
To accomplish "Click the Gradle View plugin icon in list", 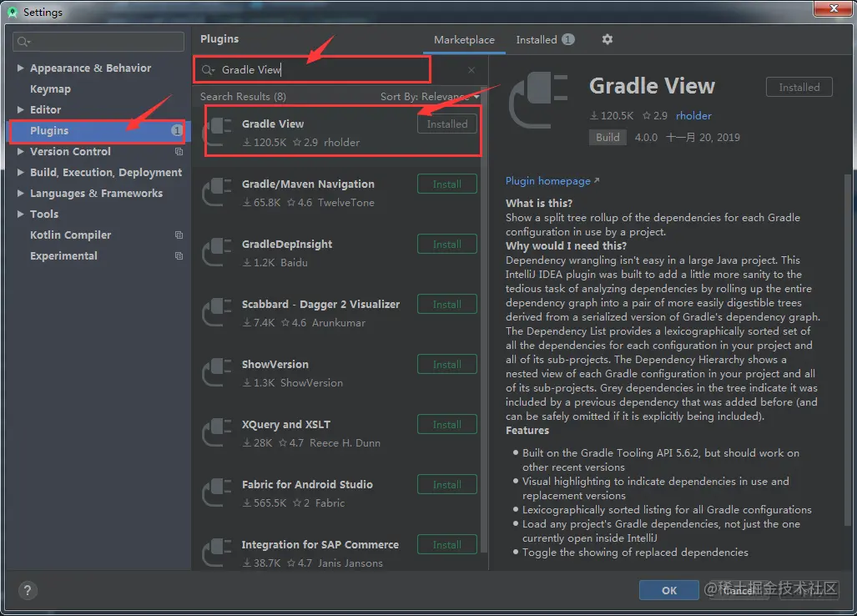I will pyautogui.click(x=218, y=132).
